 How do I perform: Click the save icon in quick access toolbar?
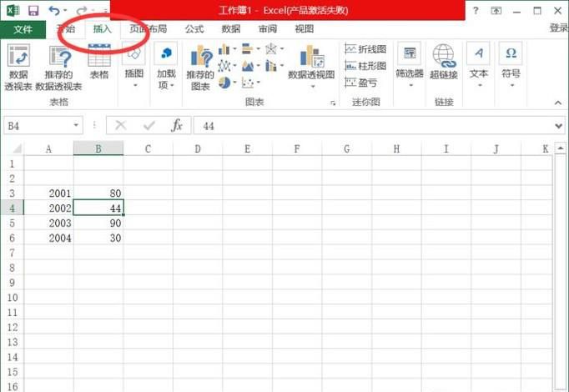33,11
